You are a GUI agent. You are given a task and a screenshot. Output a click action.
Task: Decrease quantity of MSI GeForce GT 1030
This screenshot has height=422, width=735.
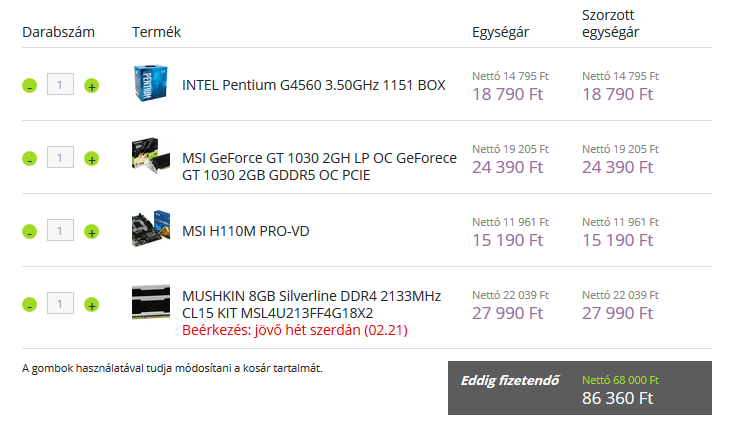click(30, 159)
